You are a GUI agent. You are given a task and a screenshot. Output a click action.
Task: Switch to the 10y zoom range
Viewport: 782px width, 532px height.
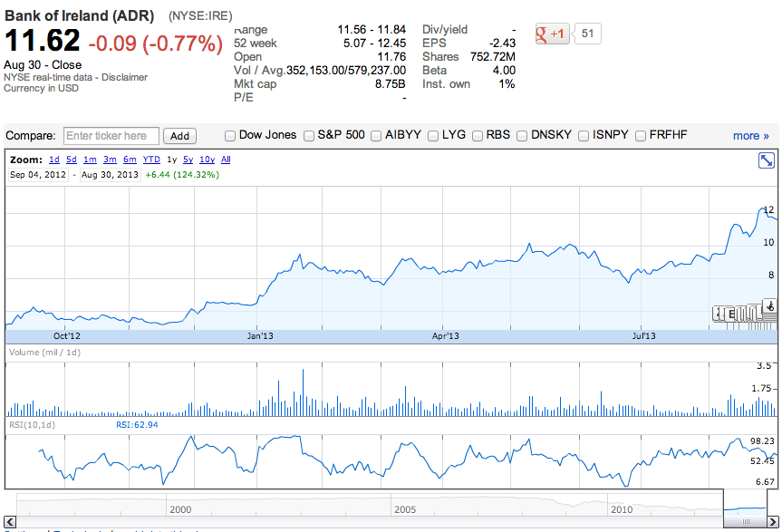coord(207,160)
